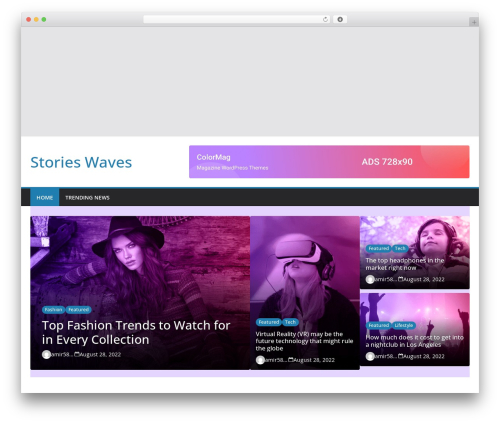This screenshot has height=423, width=500.
Task: Click the Tech tag on the Virtual Reality post
Action: coord(290,322)
